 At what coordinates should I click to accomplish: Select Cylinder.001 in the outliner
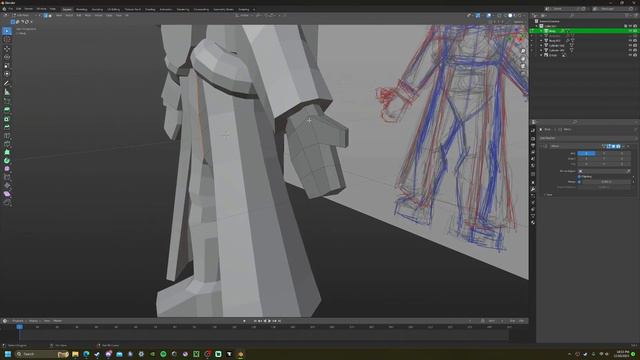coord(556,46)
